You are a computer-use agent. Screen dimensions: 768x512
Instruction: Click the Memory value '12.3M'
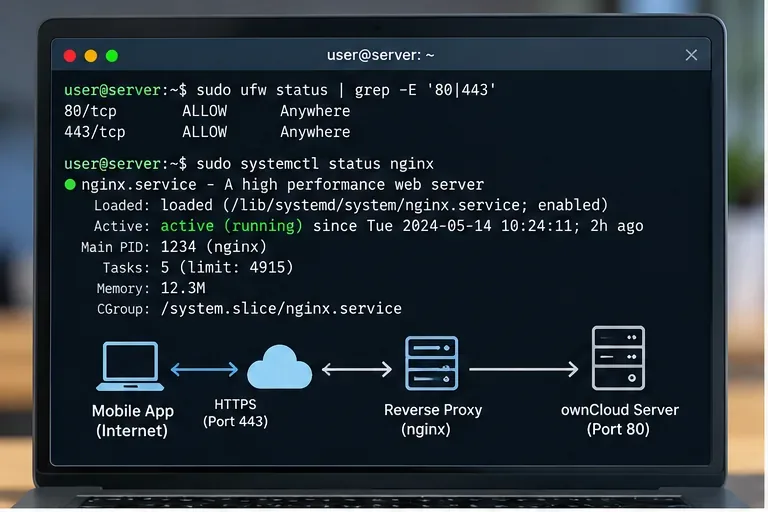[183, 288]
